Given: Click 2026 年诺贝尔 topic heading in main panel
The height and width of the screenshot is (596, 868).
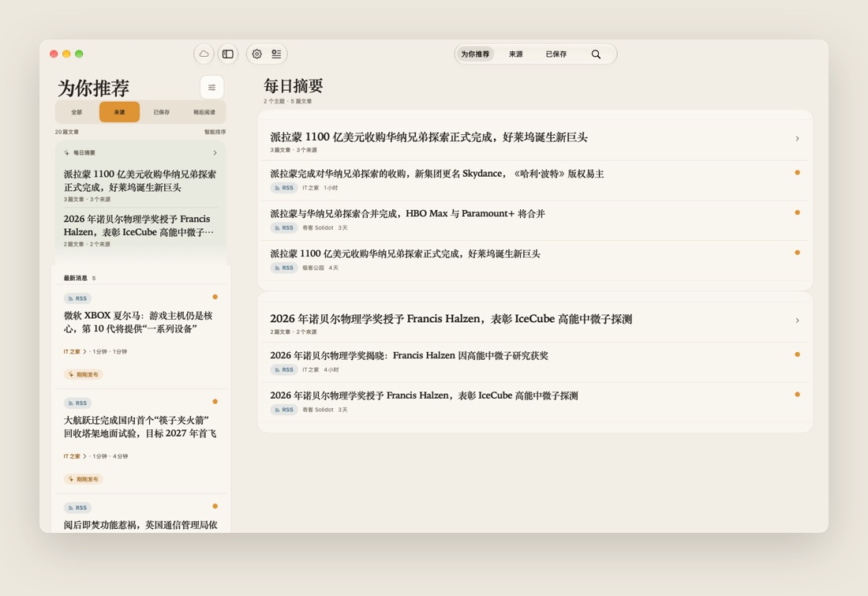Looking at the screenshot, I should [x=451, y=319].
